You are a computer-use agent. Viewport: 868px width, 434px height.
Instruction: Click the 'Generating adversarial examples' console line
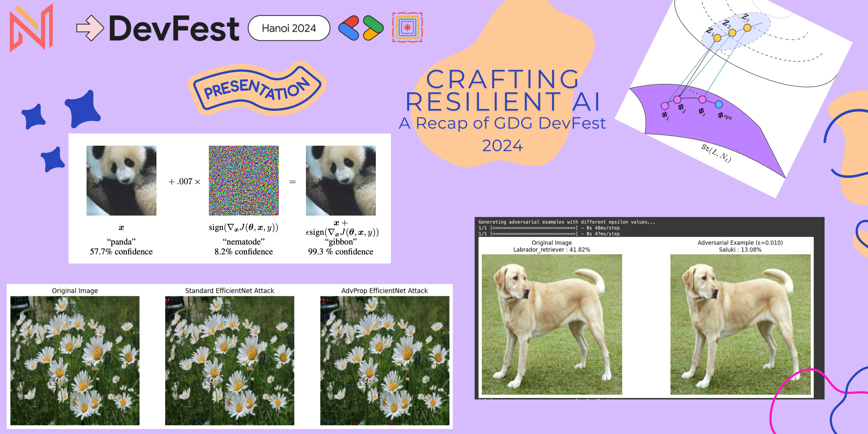tap(567, 222)
